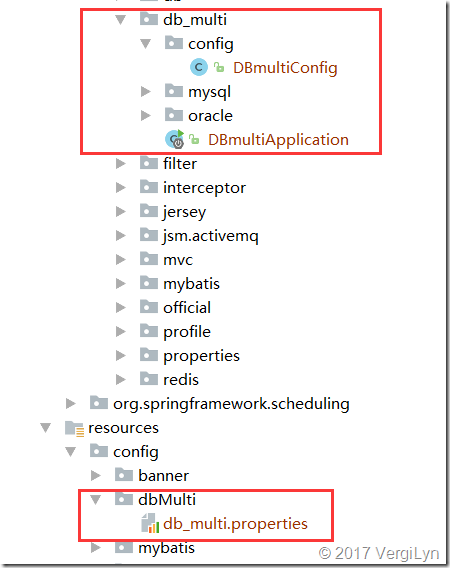
Task: Click the jsm.activemq package folder icon
Action: [x=149, y=234]
